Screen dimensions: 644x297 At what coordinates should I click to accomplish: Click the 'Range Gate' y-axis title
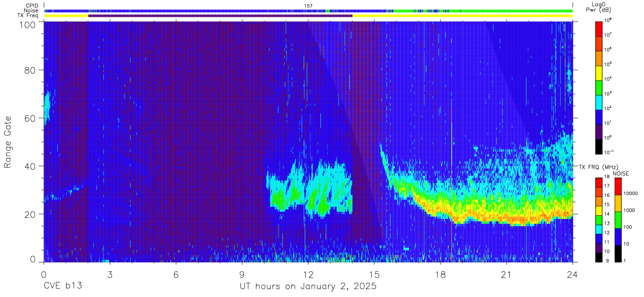(x=8, y=142)
